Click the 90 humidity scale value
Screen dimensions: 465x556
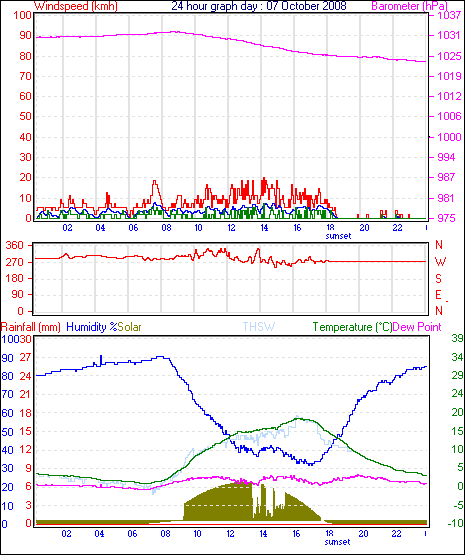7,358
